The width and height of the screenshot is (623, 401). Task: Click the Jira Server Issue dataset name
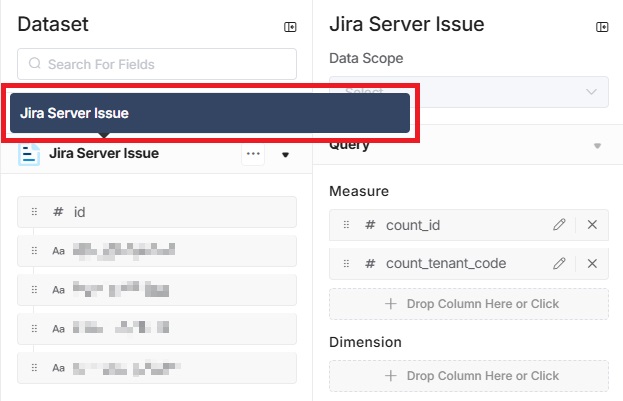tap(104, 154)
